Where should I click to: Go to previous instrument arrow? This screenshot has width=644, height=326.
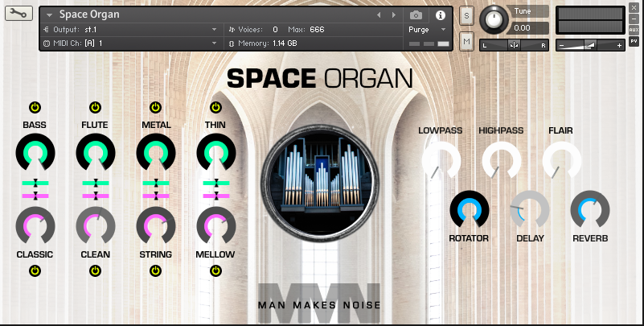click(x=379, y=15)
